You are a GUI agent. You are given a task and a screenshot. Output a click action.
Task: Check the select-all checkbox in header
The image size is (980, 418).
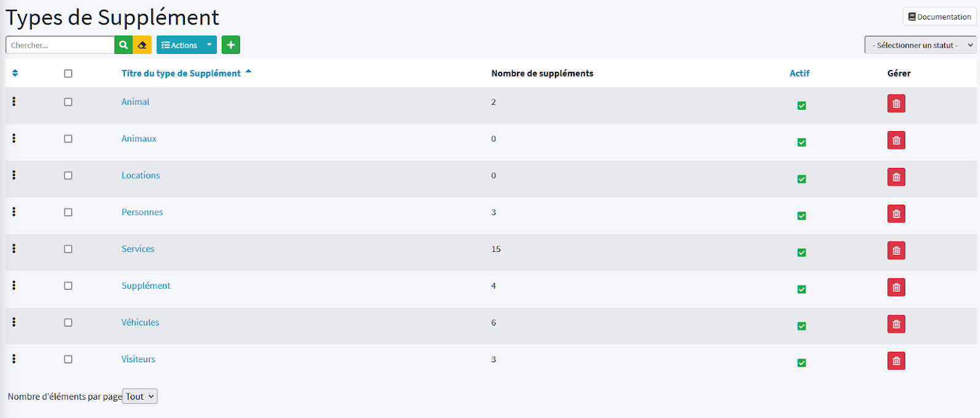68,74
